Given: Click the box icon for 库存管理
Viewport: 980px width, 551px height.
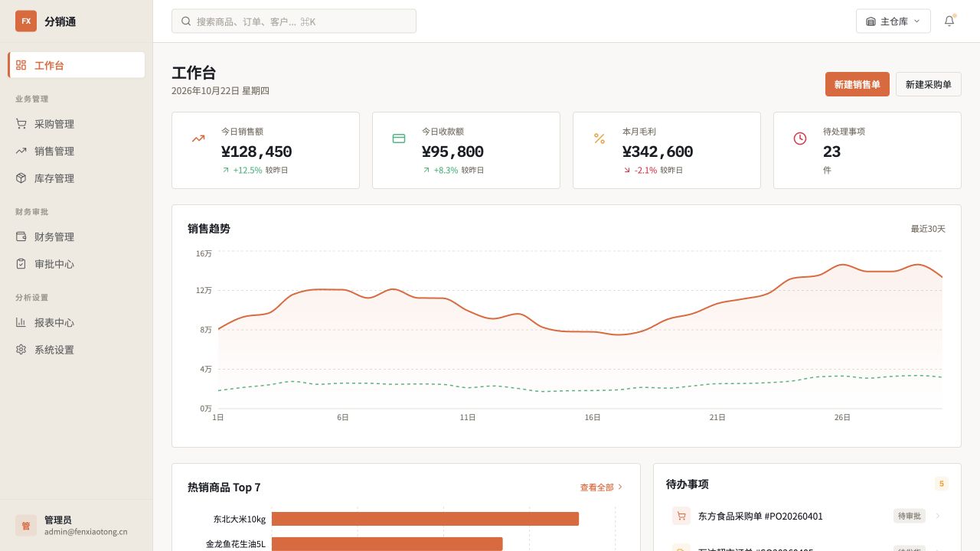Looking at the screenshot, I should point(21,178).
